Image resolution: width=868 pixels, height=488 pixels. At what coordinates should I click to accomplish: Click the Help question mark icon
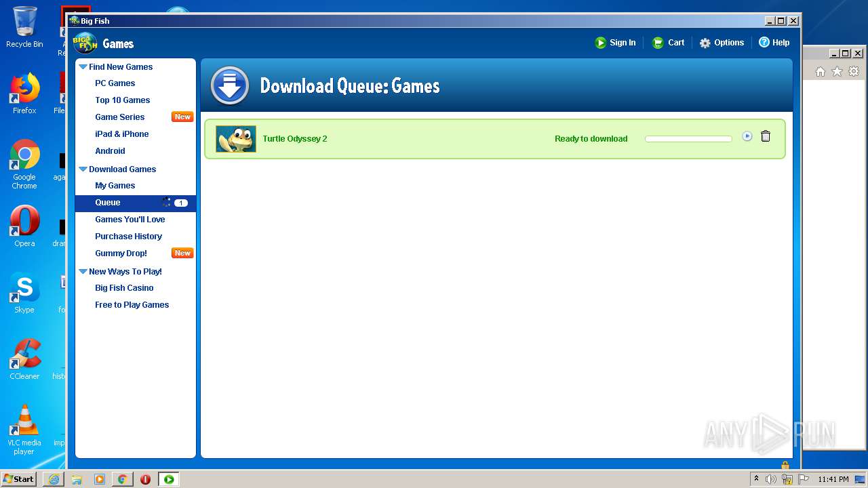pos(764,42)
